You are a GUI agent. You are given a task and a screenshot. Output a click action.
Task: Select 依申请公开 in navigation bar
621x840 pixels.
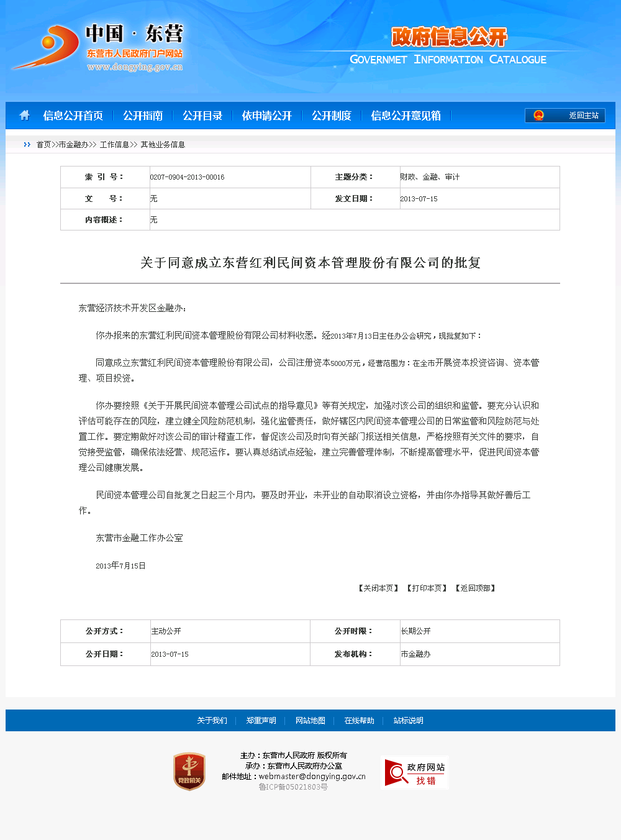pyautogui.click(x=267, y=116)
